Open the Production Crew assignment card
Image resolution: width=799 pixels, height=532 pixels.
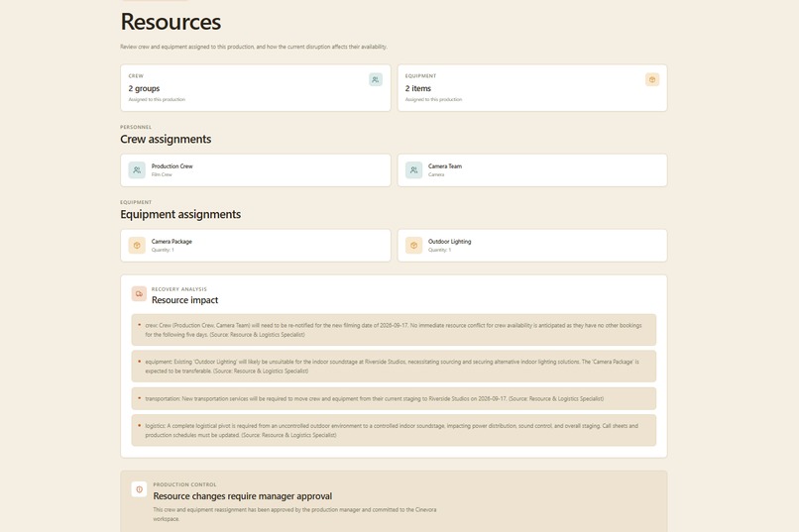click(256, 170)
